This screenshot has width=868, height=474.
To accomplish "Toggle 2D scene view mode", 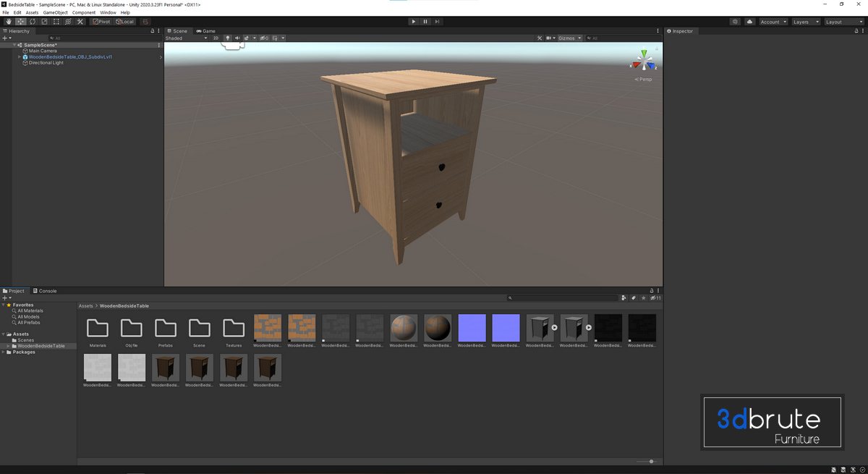I will coord(216,38).
